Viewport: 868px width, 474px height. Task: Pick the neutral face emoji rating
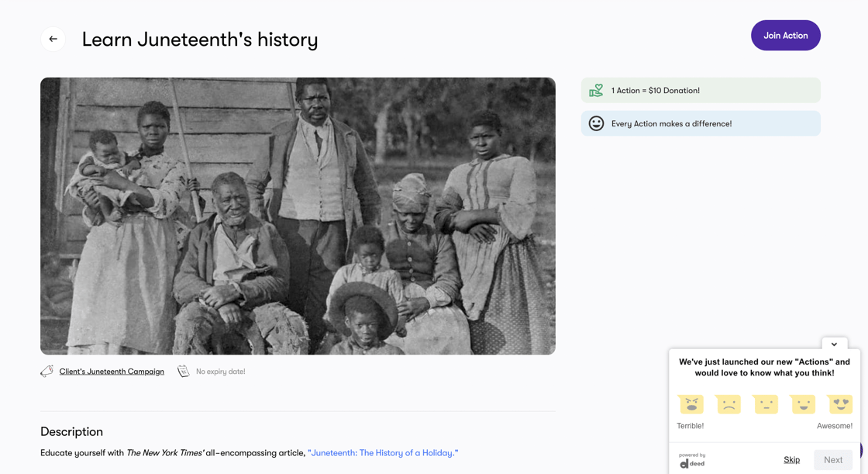point(766,404)
